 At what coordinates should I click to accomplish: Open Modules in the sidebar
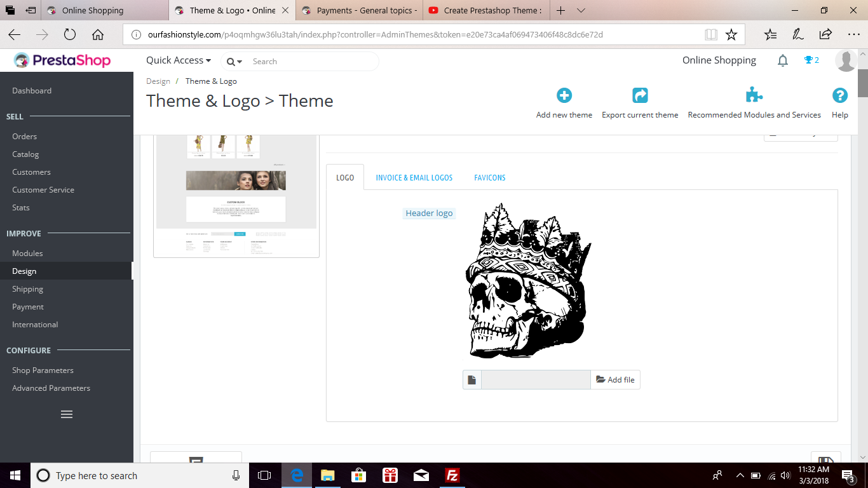27,254
